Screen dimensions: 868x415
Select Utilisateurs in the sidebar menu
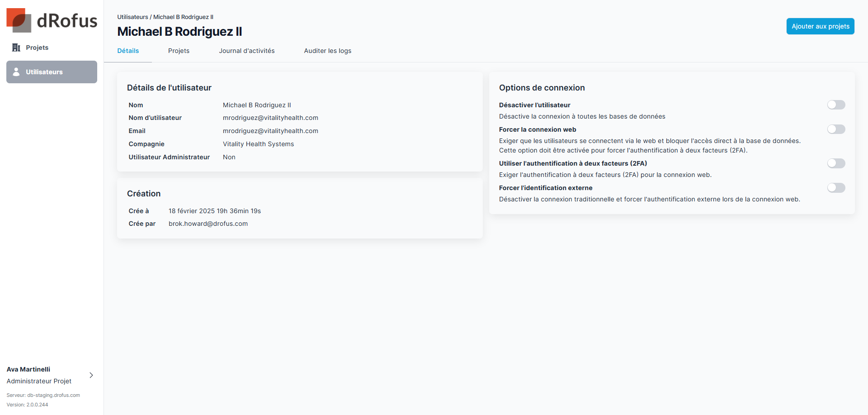click(44, 72)
